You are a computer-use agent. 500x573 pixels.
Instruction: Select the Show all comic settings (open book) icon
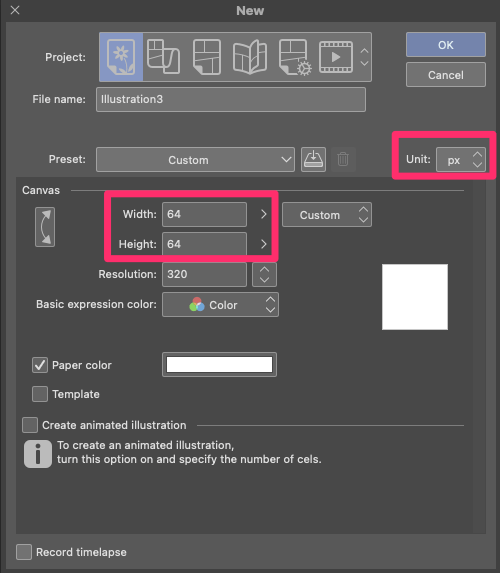point(250,57)
